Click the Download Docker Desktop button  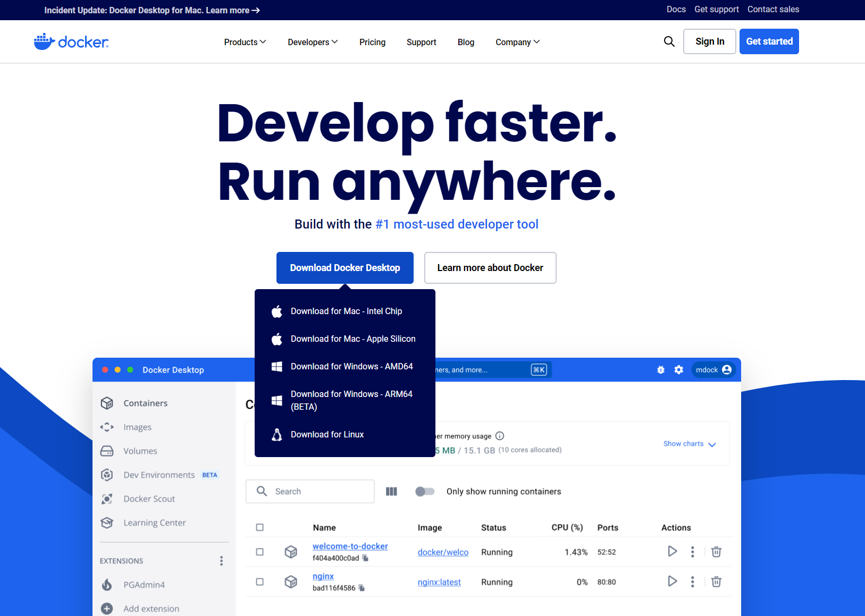pos(345,268)
